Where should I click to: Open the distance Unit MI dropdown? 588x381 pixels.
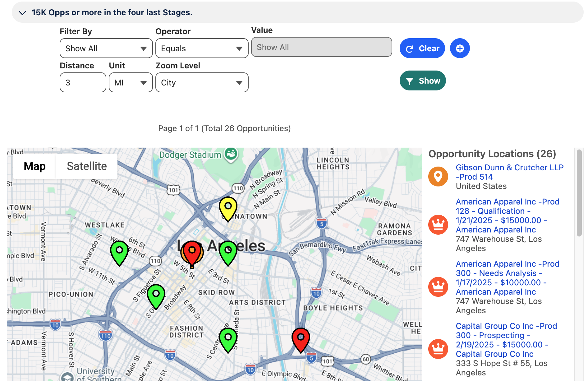[x=131, y=83]
